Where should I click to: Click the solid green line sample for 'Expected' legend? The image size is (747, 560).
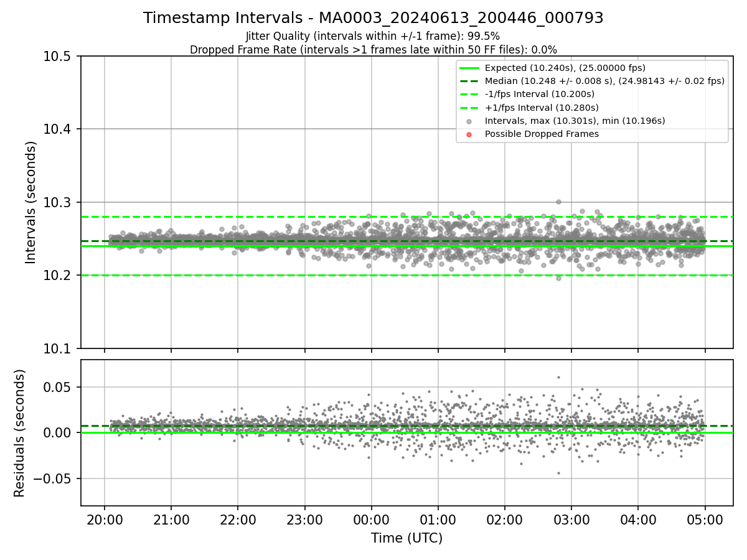pyautogui.click(x=469, y=68)
